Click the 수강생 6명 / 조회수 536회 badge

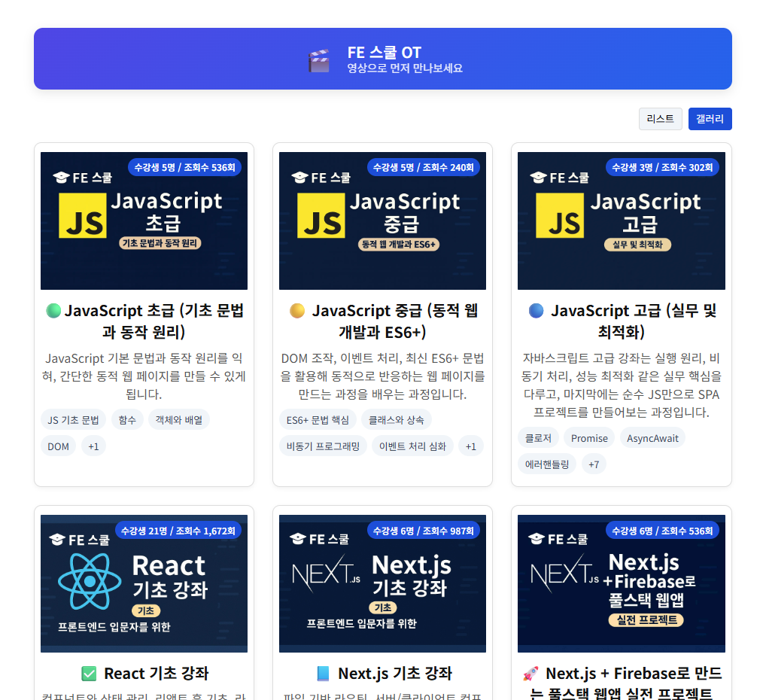coord(661,531)
